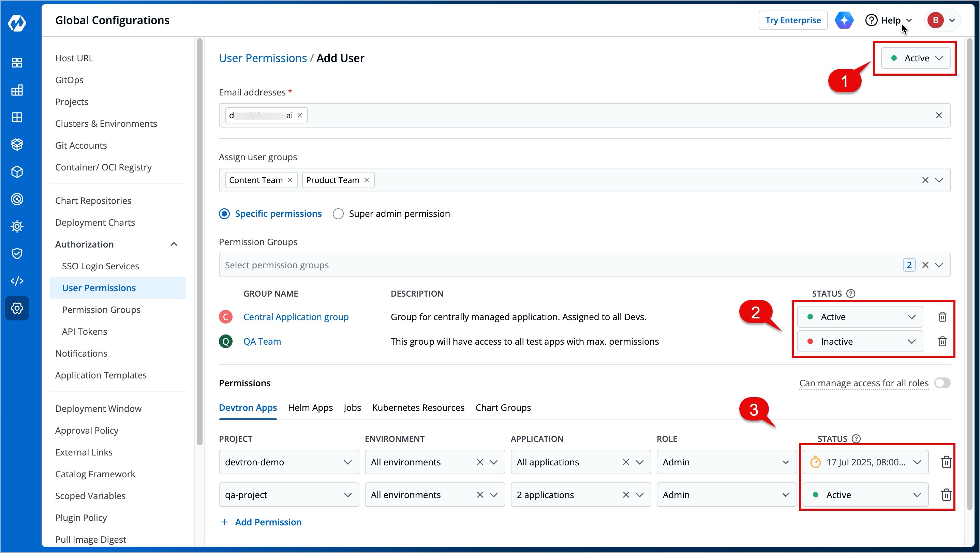Open the table-grid icon second in sidebar
Screen dimensions: 980x553
[x=17, y=90]
